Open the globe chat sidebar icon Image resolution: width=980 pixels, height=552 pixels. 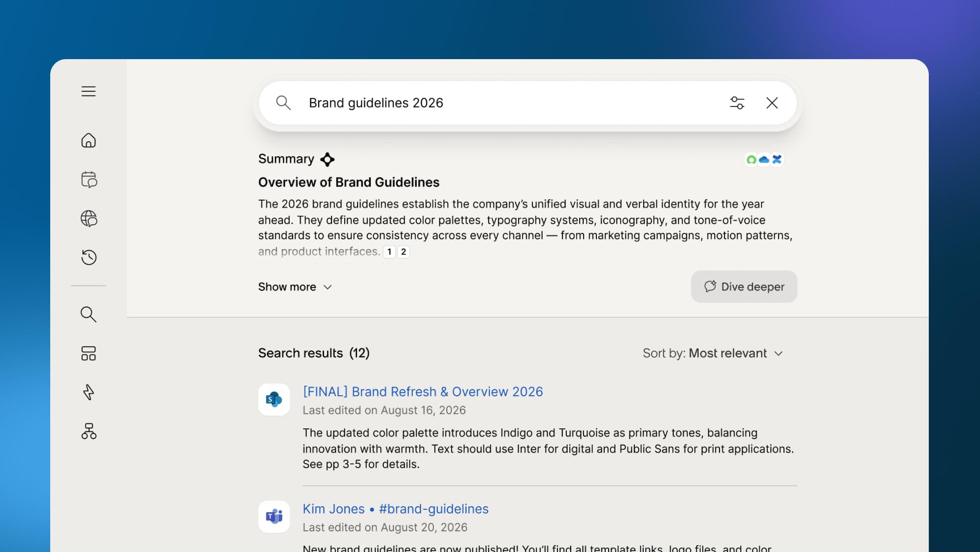pyautogui.click(x=89, y=218)
